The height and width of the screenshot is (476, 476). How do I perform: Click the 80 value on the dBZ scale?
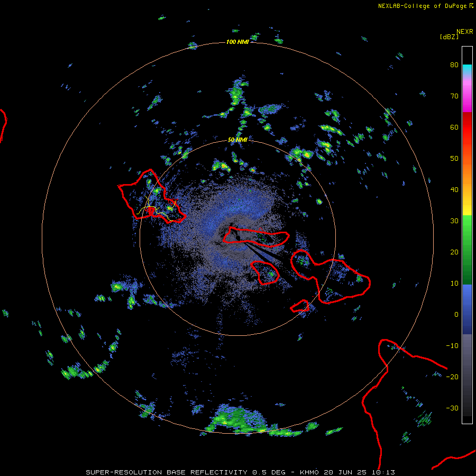coord(454,65)
